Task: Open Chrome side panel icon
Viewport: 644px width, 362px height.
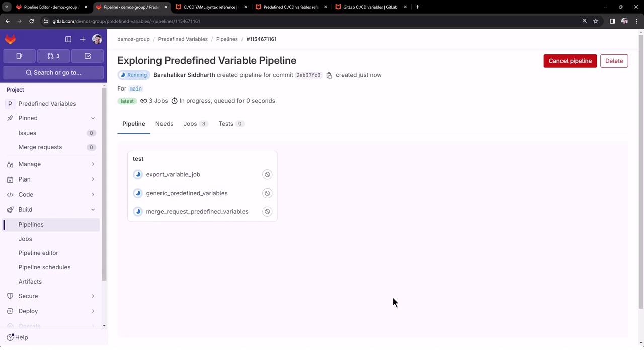Action: 612,21
